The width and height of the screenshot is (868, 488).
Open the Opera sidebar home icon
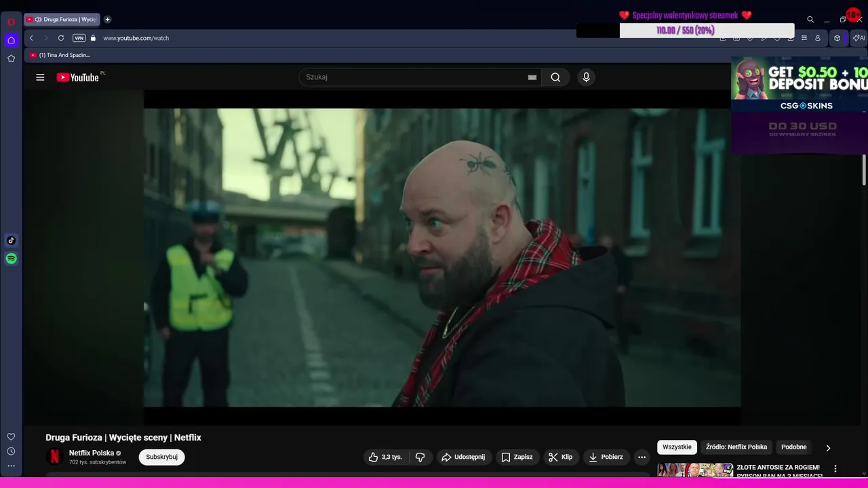11,40
